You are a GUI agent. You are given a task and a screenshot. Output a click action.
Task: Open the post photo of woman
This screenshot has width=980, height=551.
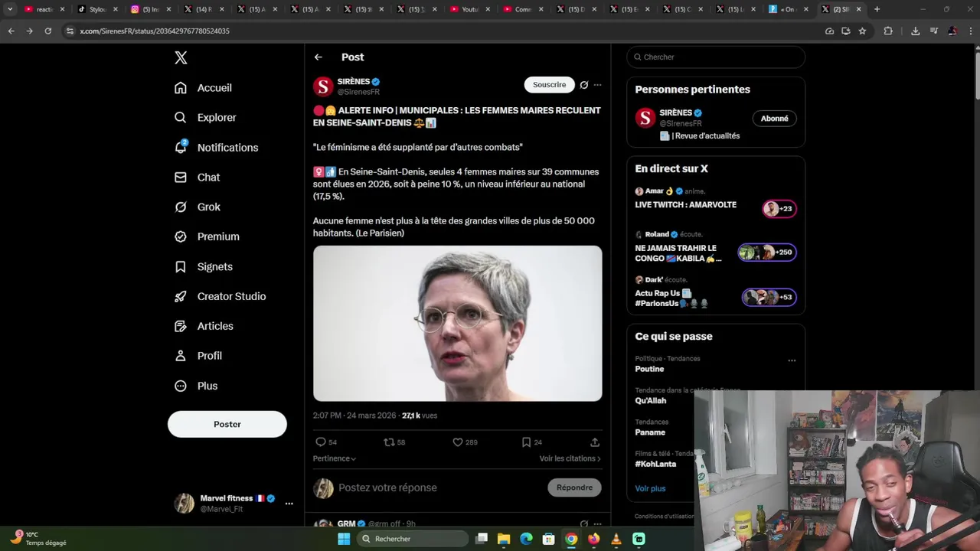point(457,323)
